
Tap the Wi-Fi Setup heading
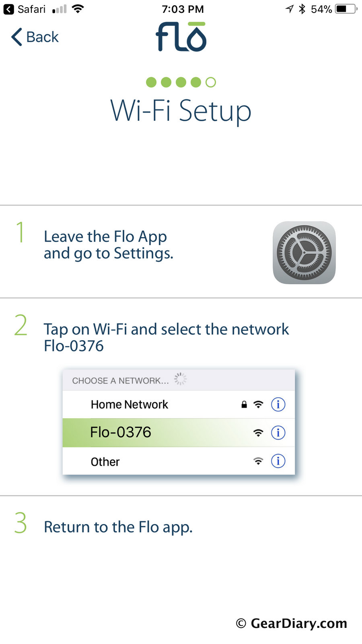point(181,111)
